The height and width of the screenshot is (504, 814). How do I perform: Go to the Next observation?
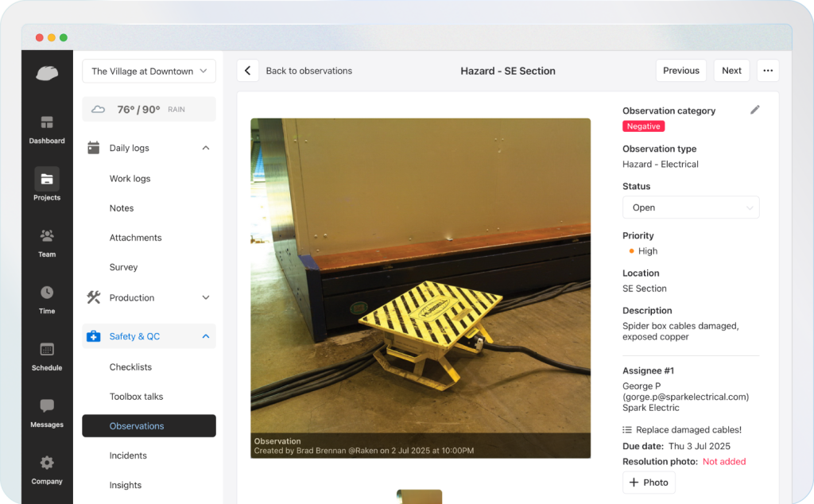[x=731, y=71]
